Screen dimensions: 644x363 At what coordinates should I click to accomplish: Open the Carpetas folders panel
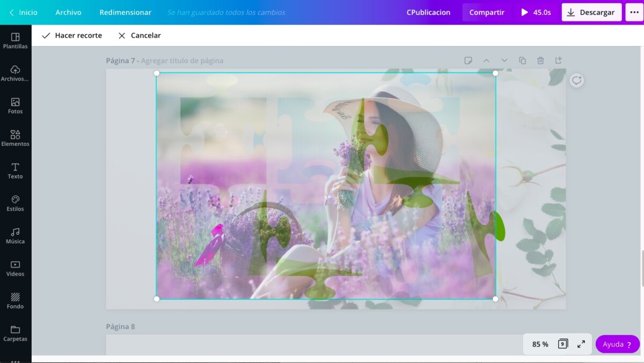[15, 334]
